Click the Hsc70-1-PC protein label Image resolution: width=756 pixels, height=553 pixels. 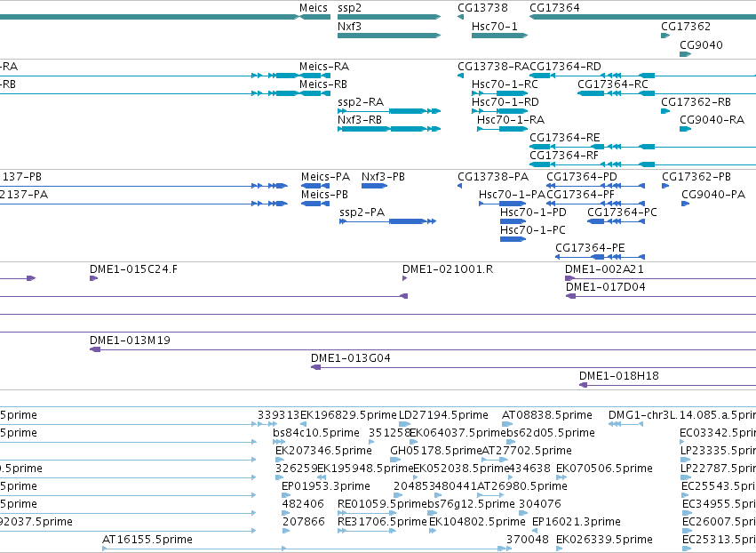(x=533, y=230)
